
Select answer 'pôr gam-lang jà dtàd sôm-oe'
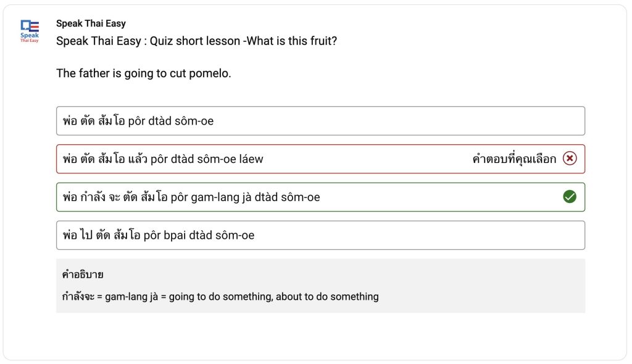(x=320, y=197)
